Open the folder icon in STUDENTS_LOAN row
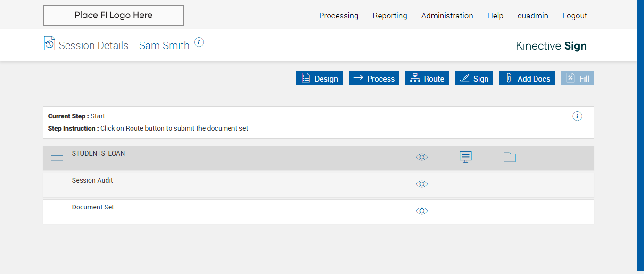The height and width of the screenshot is (274, 644). (509, 157)
